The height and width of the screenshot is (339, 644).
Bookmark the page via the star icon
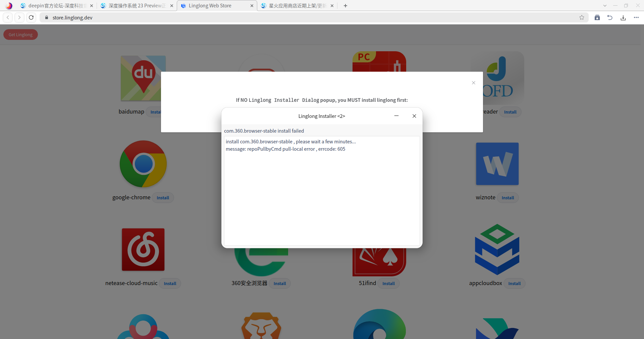(x=582, y=17)
